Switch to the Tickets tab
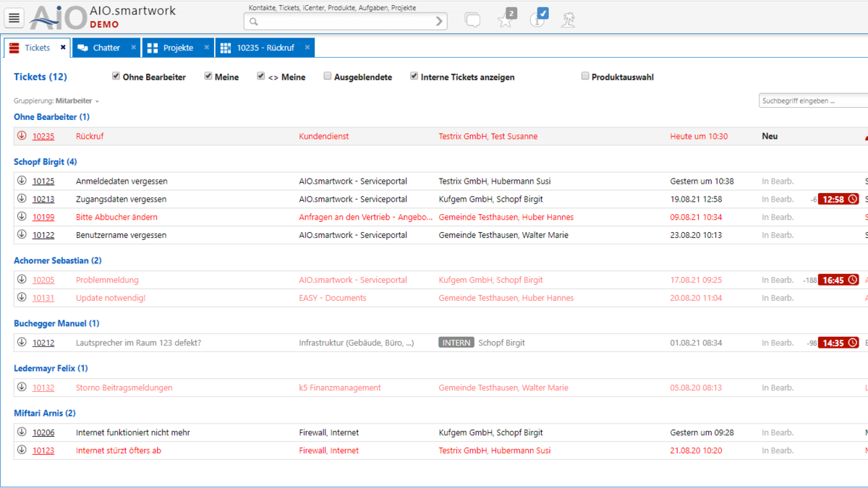 (x=37, y=48)
